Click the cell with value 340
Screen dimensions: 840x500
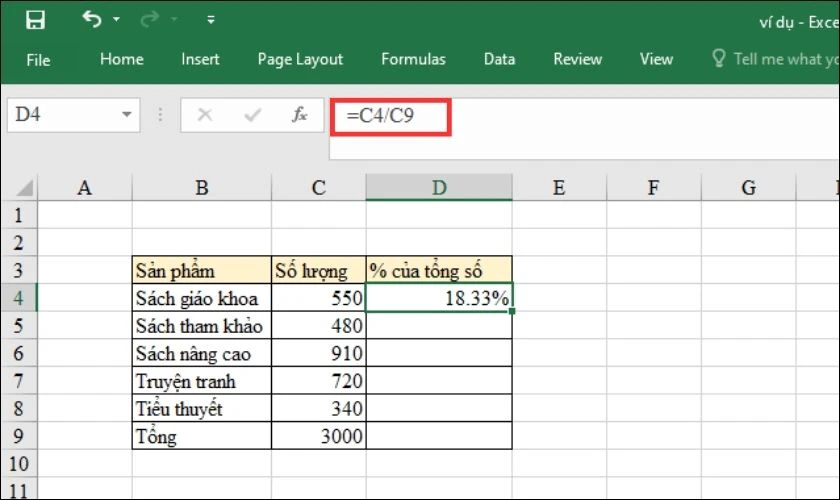pyautogui.click(x=319, y=408)
